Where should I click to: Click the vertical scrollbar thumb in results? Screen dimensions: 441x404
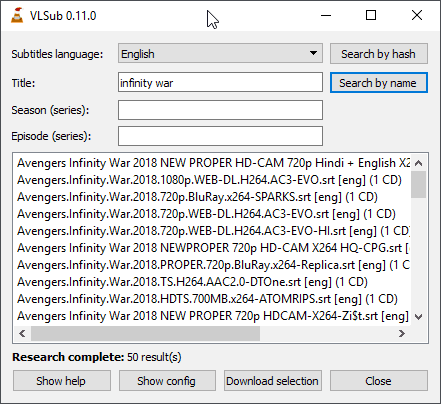pos(419,184)
